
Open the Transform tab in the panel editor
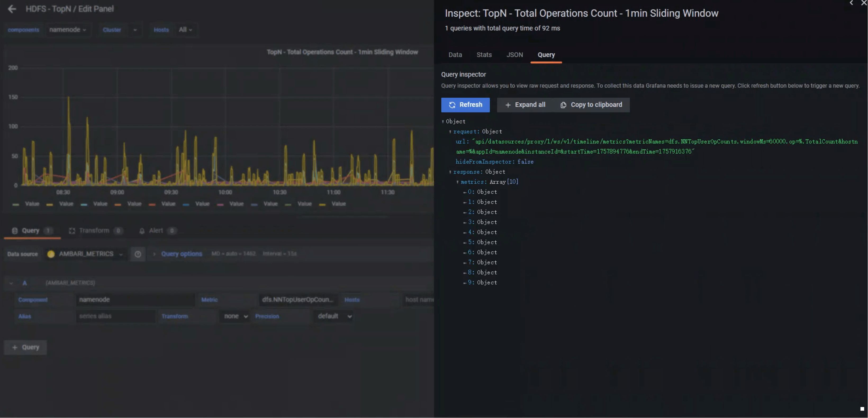96,231
